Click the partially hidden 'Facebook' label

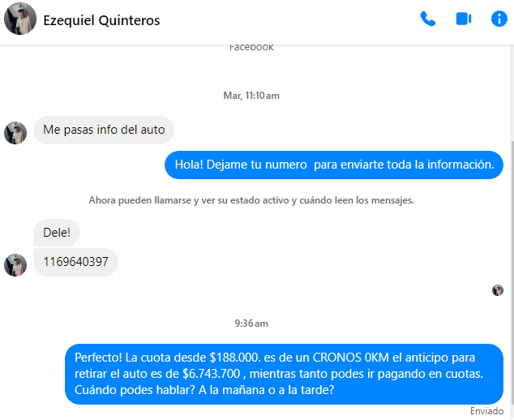[x=251, y=48]
